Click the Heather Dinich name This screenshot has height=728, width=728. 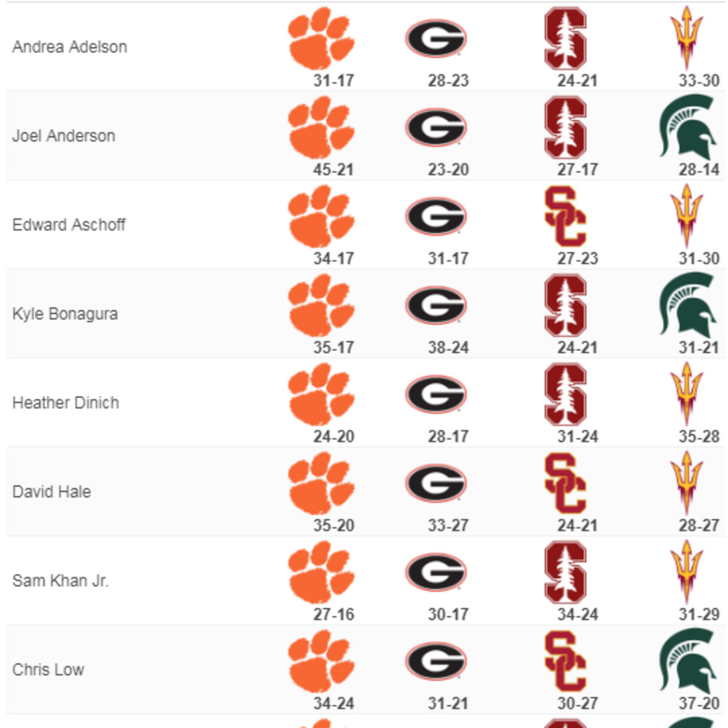coord(66,403)
